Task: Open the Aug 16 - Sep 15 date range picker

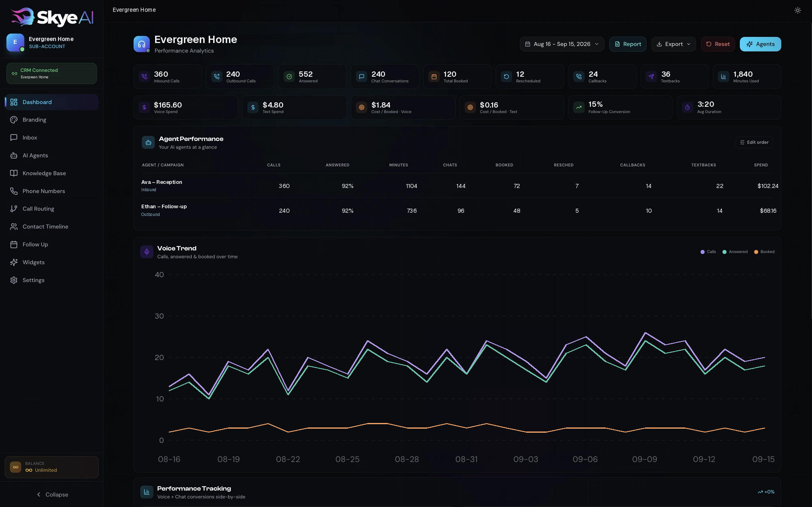Action: point(562,44)
